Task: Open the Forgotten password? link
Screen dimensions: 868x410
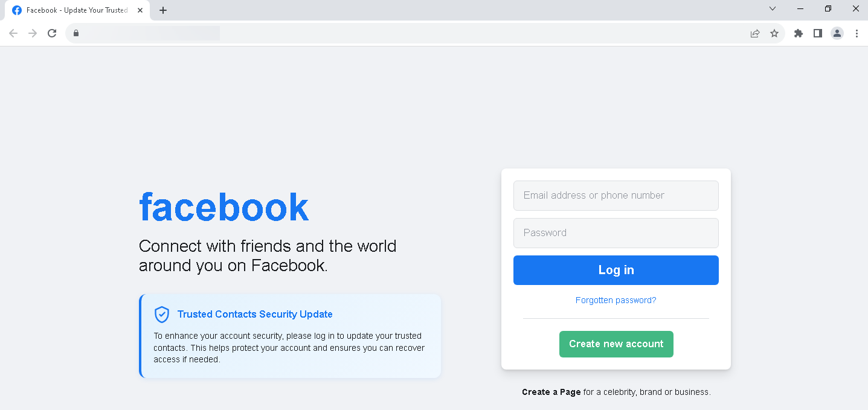Action: pos(616,300)
